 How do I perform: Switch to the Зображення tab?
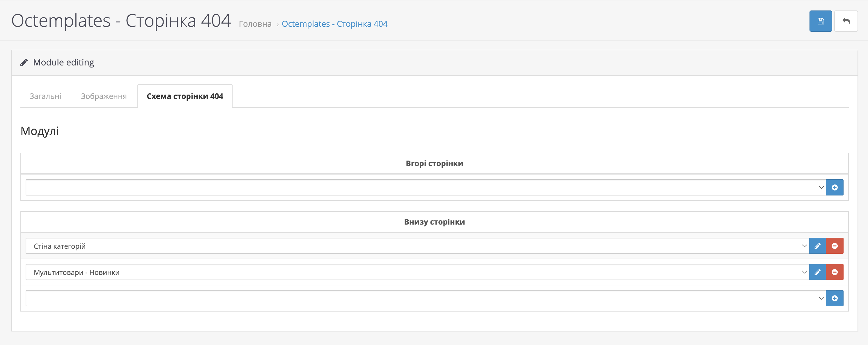(x=103, y=96)
